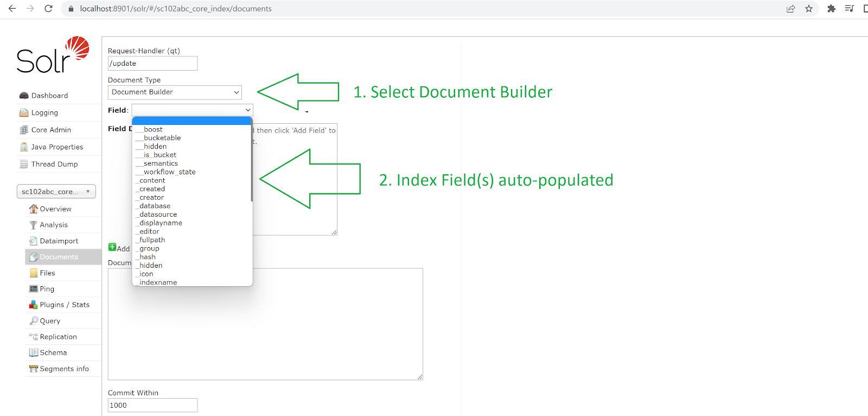Viewport: 868px width, 416px height.
Task: Open Dashboard page link
Action: 49,96
